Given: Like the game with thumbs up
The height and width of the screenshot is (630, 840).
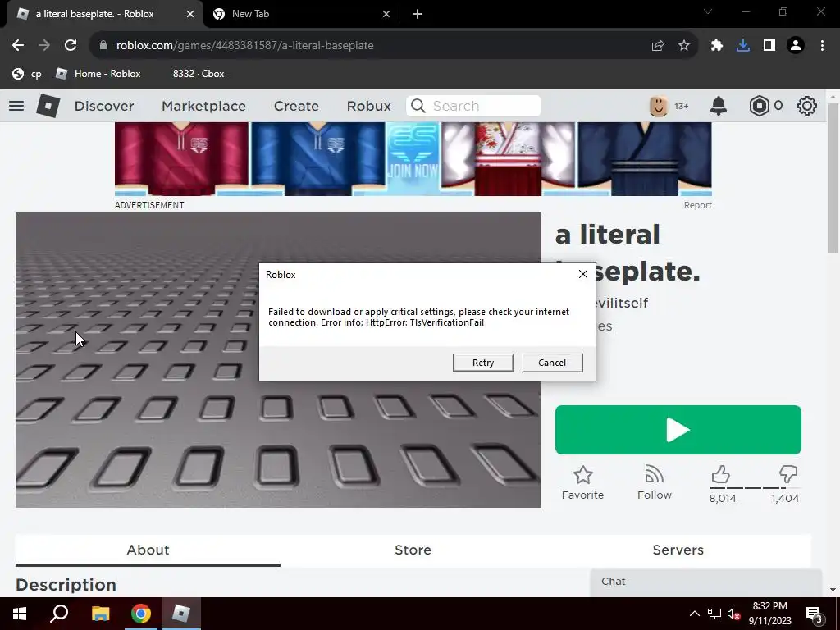Looking at the screenshot, I should [720, 475].
